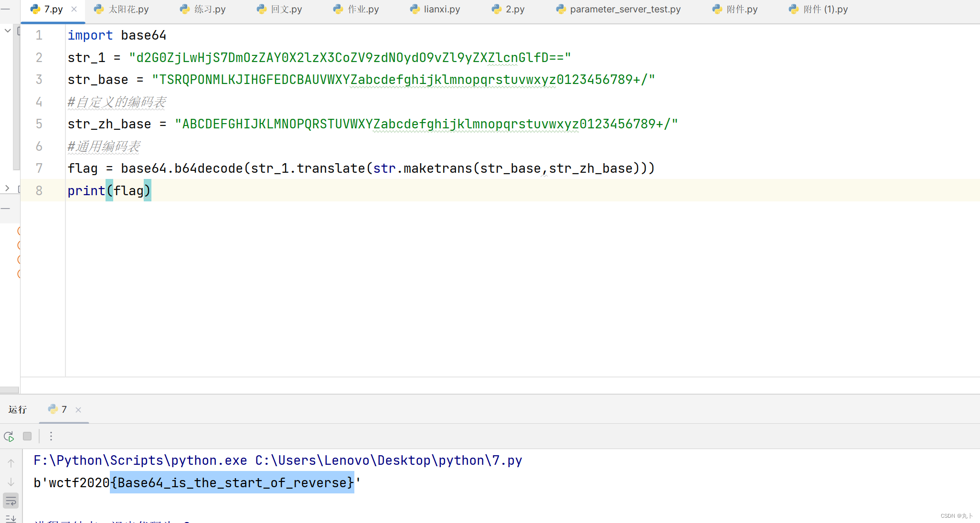The width and height of the screenshot is (980, 523).
Task: Collapse the chevron beside line 1
Action: pyautogui.click(x=8, y=31)
